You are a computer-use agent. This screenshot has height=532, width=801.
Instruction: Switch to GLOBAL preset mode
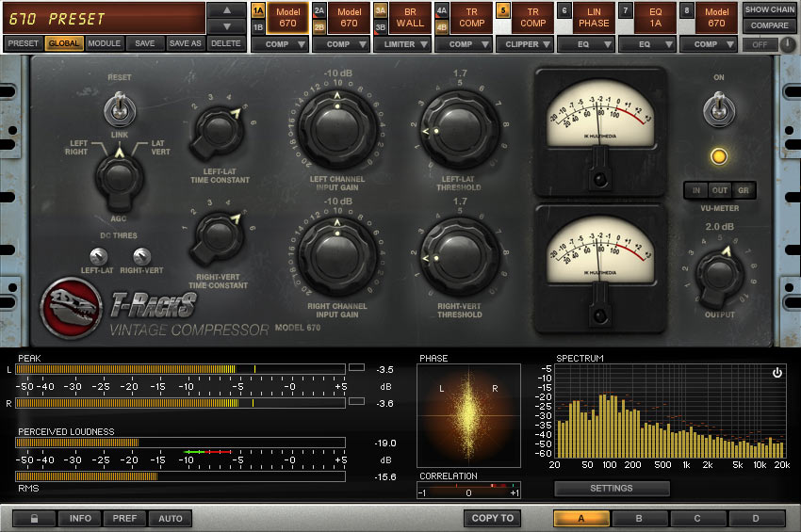(64, 44)
